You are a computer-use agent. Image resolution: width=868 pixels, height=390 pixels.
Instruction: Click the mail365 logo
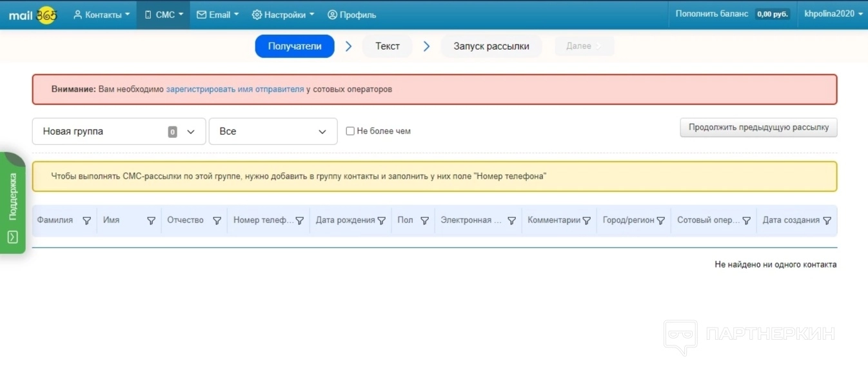click(x=33, y=14)
